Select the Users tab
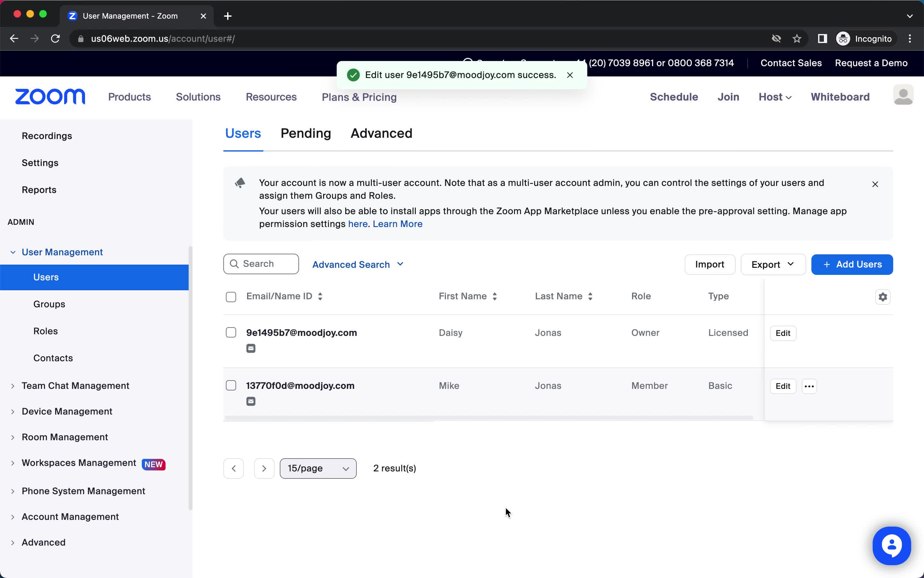 coord(243,133)
